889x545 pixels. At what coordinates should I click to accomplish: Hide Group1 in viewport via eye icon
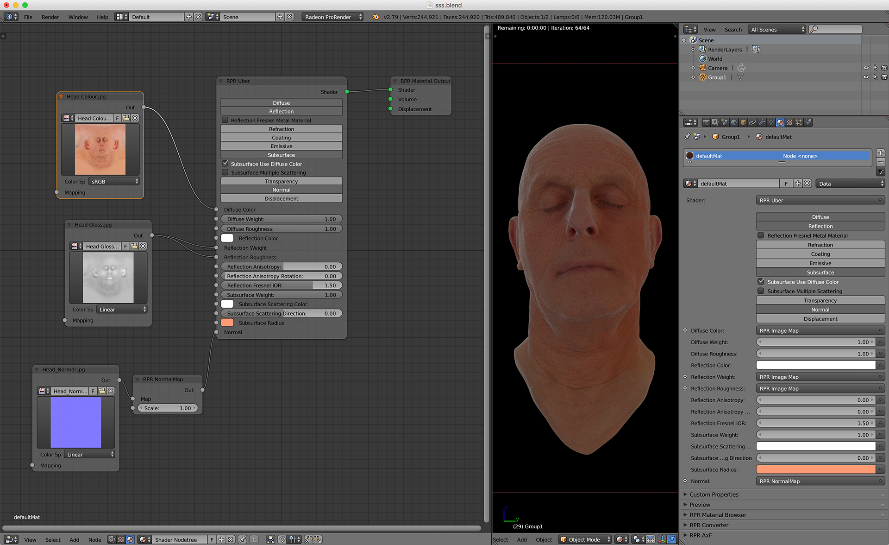pyautogui.click(x=866, y=77)
